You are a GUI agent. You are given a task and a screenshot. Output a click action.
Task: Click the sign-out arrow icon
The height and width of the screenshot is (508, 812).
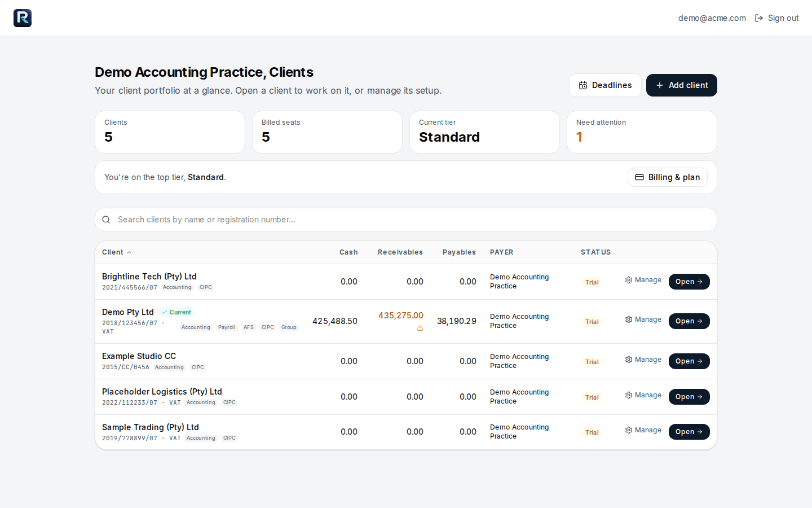pyautogui.click(x=759, y=18)
